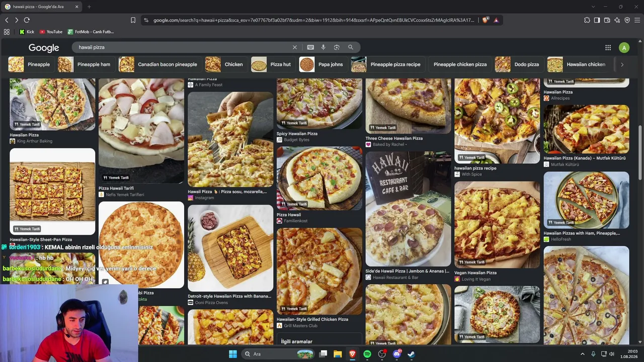
Task: Open the Brave VPN shield icon
Action: pos(627,20)
